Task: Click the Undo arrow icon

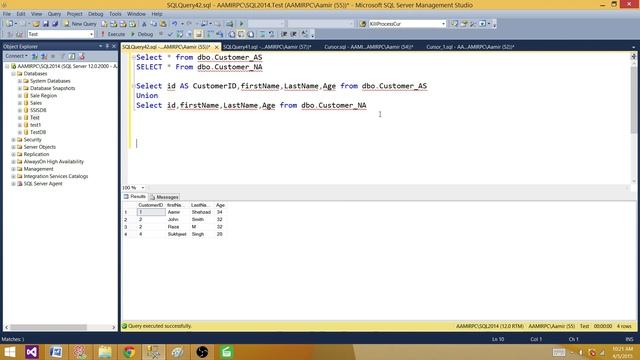Action: (x=175, y=24)
